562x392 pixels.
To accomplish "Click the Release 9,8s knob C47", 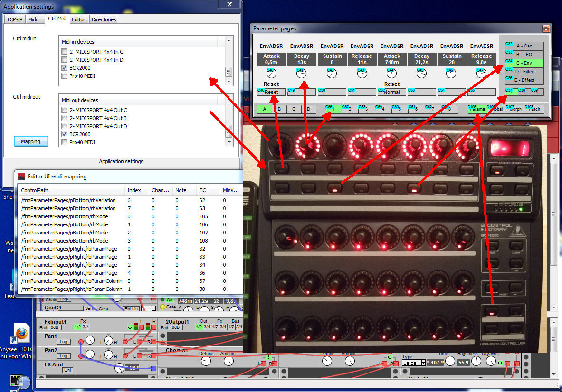I will click(x=481, y=74).
